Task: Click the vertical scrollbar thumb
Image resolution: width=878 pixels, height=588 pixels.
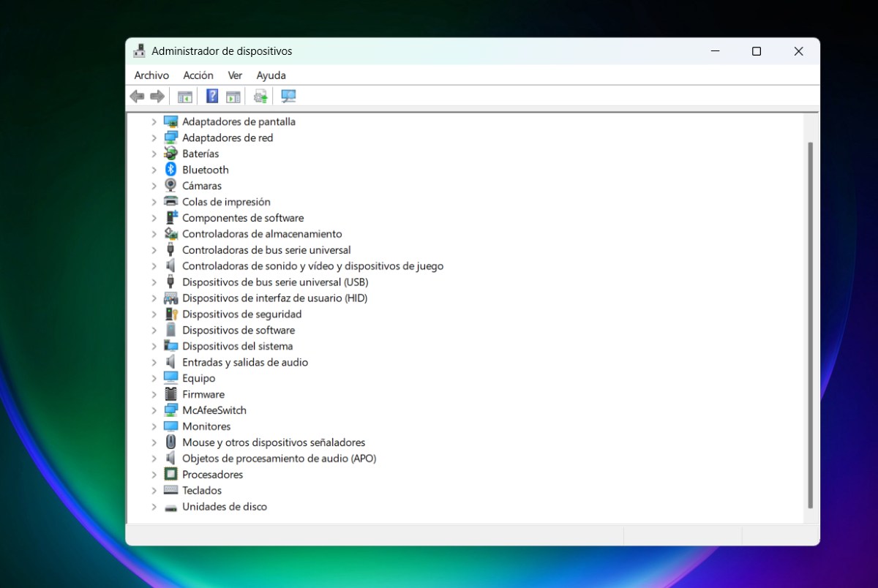Action: pyautogui.click(x=810, y=325)
